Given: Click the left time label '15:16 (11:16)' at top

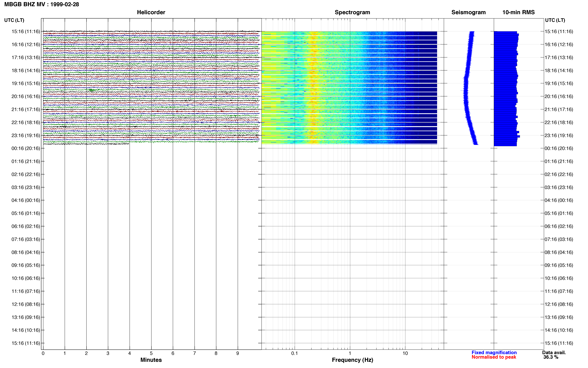Looking at the screenshot, I should coord(26,31).
